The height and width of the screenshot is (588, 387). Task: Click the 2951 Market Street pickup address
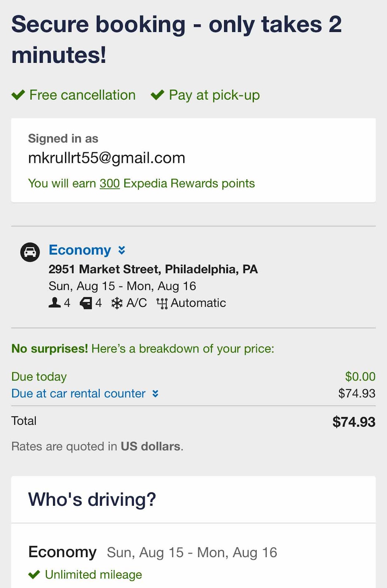(x=153, y=269)
